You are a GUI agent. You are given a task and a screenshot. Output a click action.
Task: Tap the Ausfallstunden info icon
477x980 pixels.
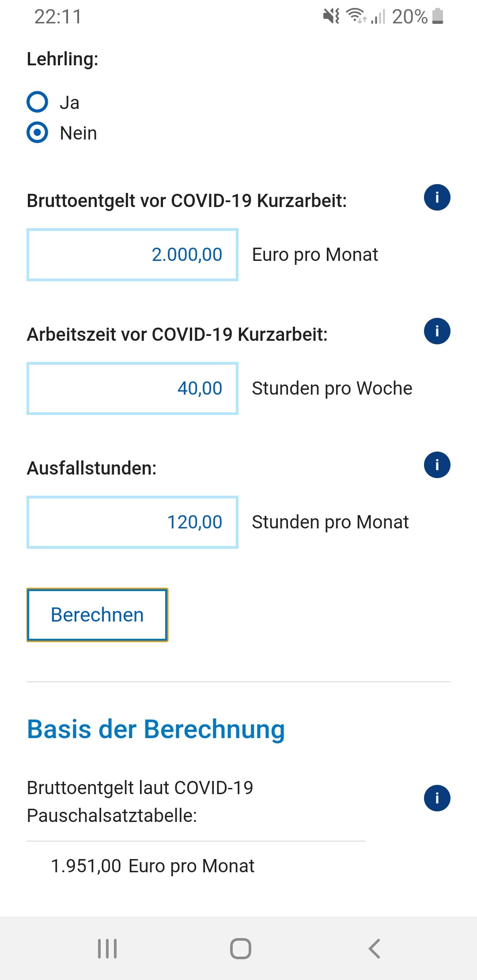tap(437, 465)
